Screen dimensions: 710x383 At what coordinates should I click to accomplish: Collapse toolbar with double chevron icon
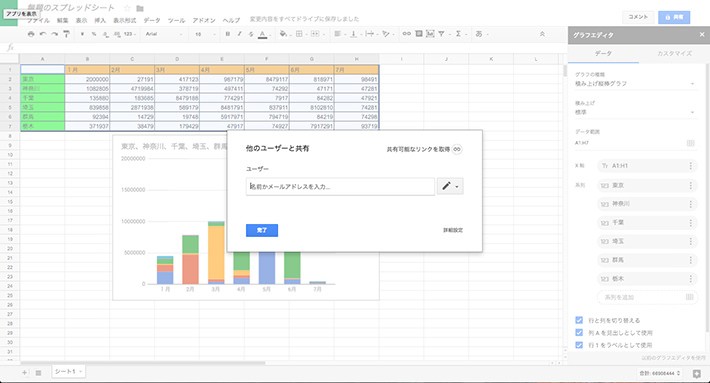click(x=542, y=34)
